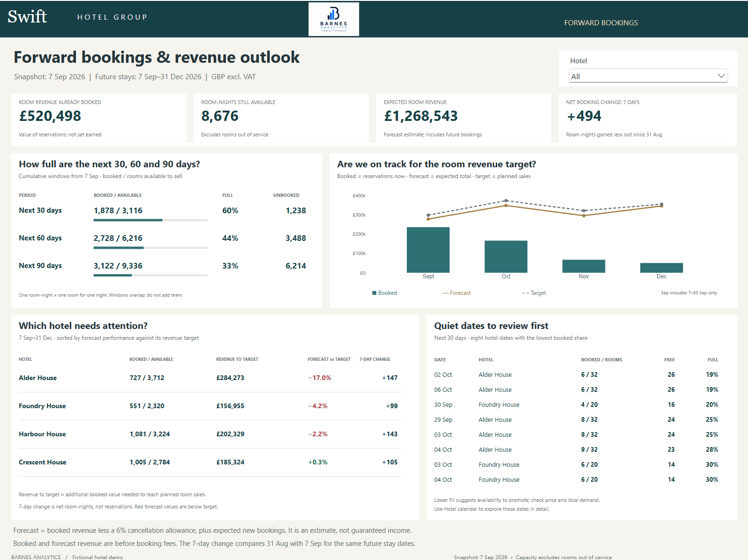
Task: Click the Next 30 days progress bar
Action: (150, 220)
